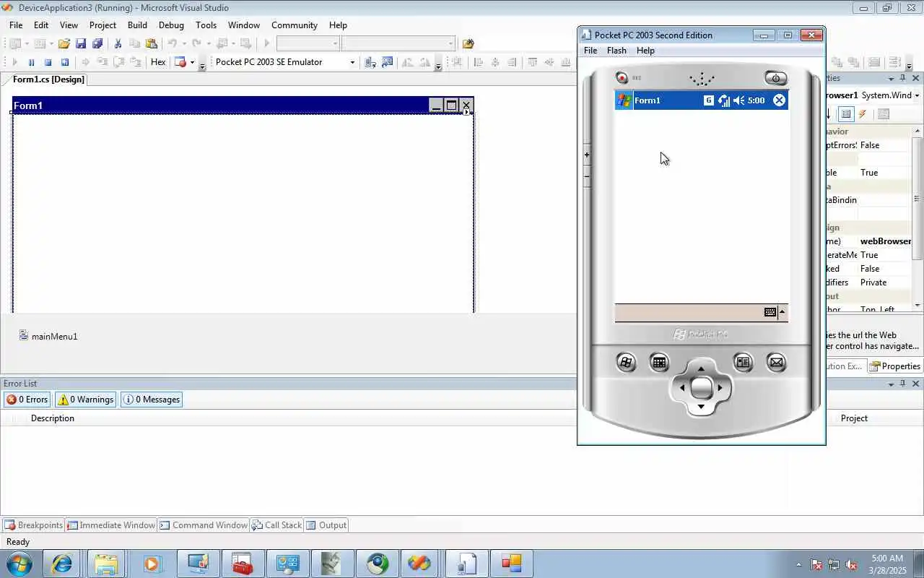Toggle Hex display in debug toolbar
Viewport: 924px width, 578px height.
click(158, 62)
